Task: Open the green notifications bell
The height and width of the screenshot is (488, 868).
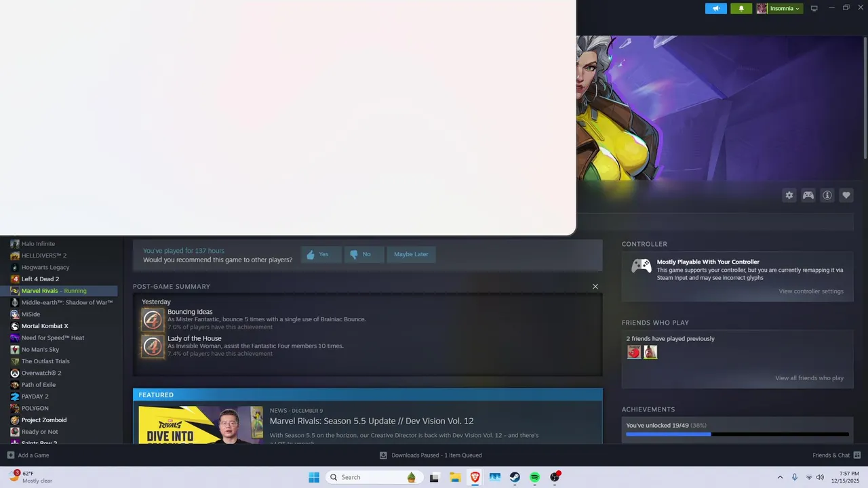Action: tap(741, 8)
